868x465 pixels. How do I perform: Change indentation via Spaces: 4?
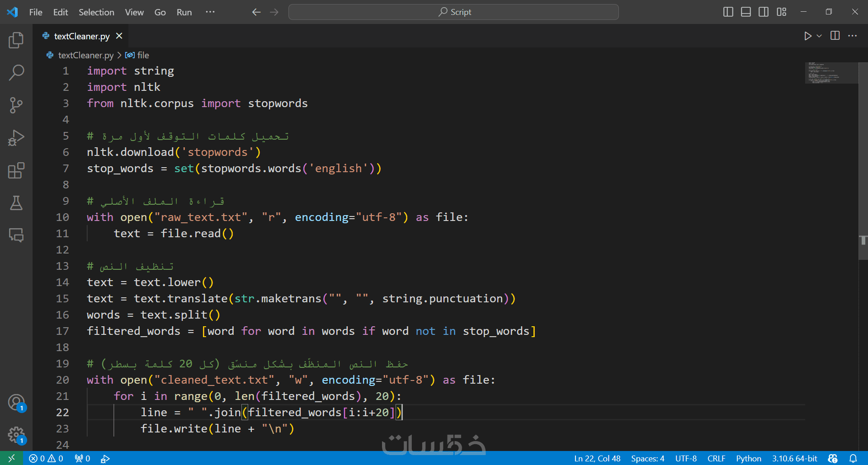click(x=647, y=458)
